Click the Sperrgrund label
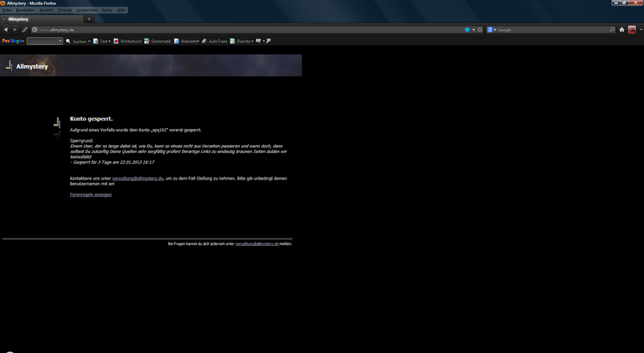The width and height of the screenshot is (644, 353). click(82, 141)
